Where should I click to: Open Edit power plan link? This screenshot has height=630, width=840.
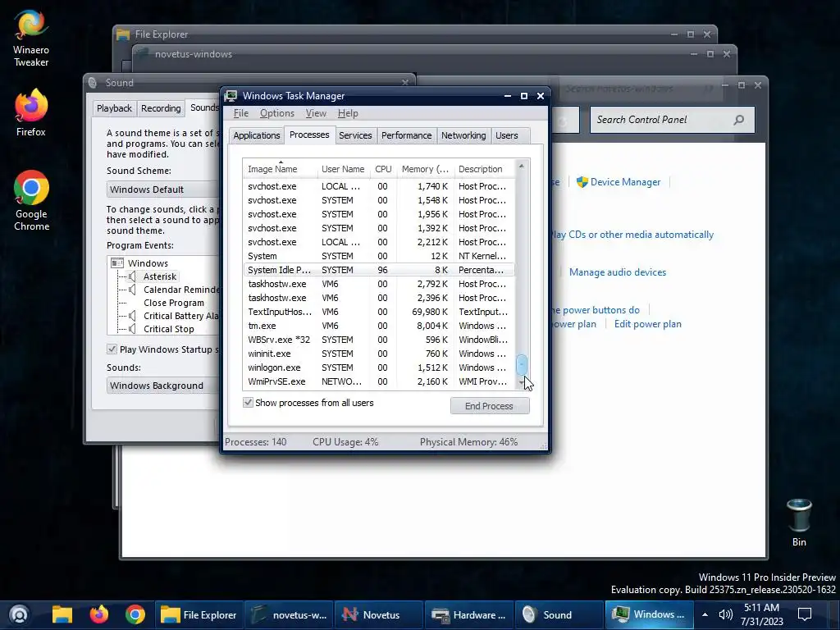648,324
